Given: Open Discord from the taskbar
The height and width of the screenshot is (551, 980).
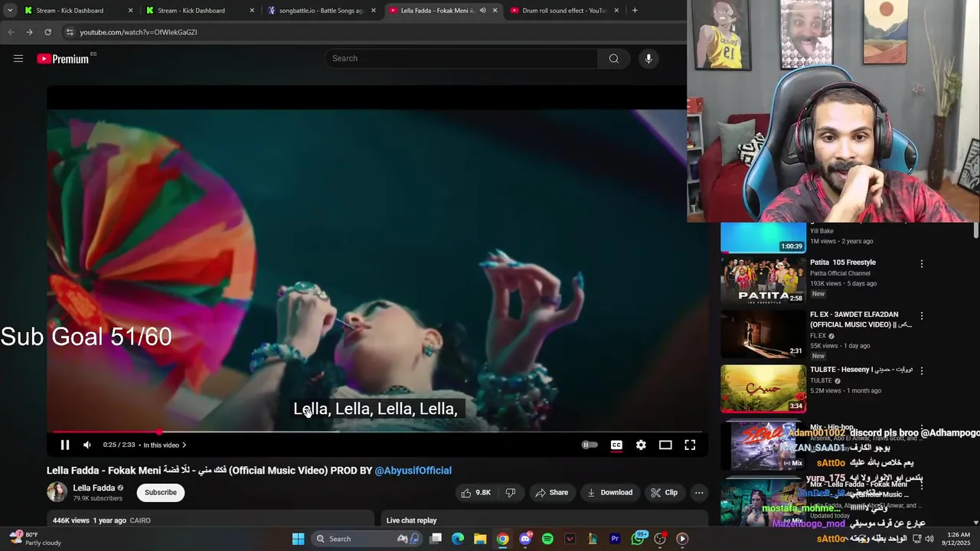Looking at the screenshot, I should pyautogui.click(x=525, y=539).
